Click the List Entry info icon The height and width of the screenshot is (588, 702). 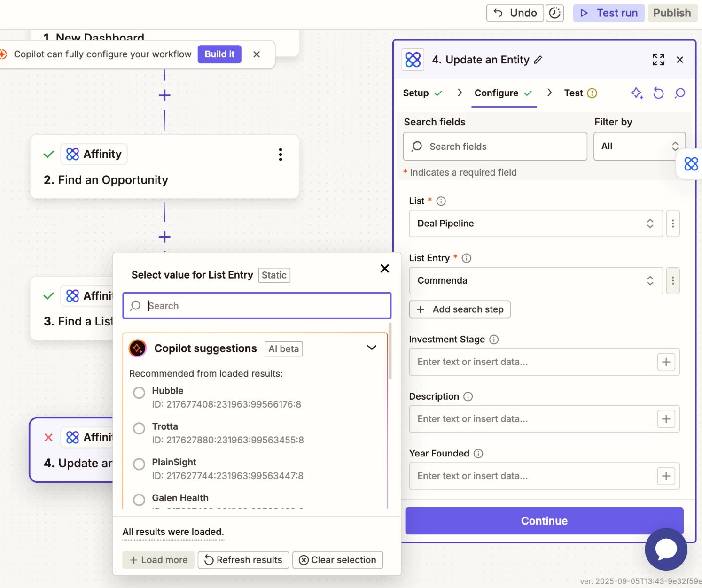(x=467, y=258)
